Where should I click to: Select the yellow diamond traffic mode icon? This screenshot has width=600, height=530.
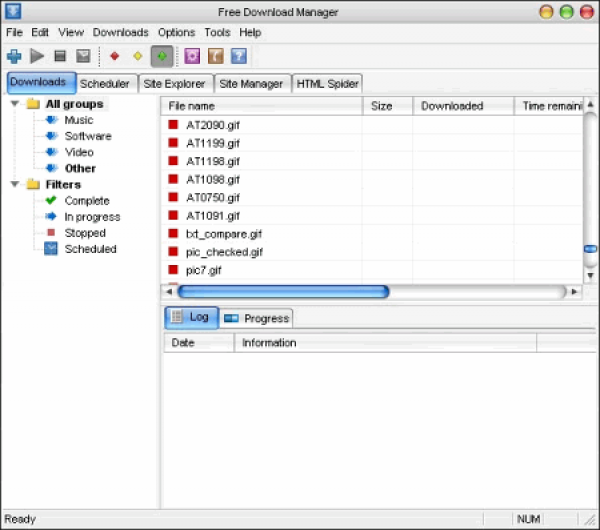tap(138, 56)
